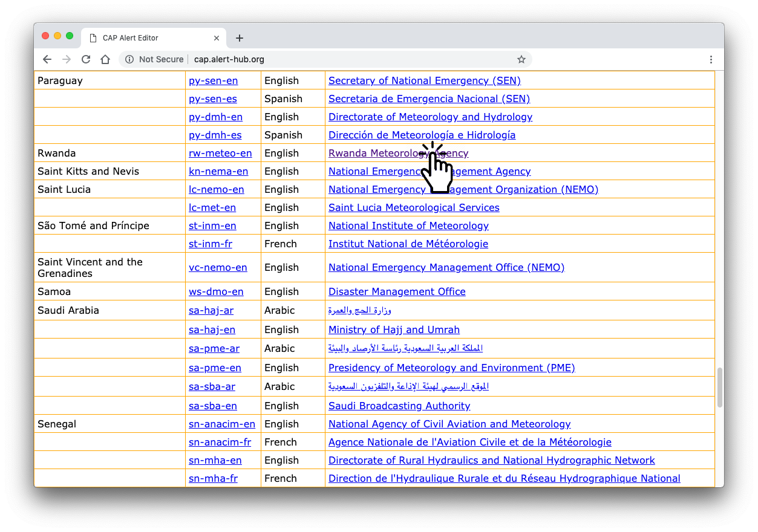Screen dimensions: 758x532
Task: Select the Saudi Arabia country cell
Action: (x=109, y=310)
